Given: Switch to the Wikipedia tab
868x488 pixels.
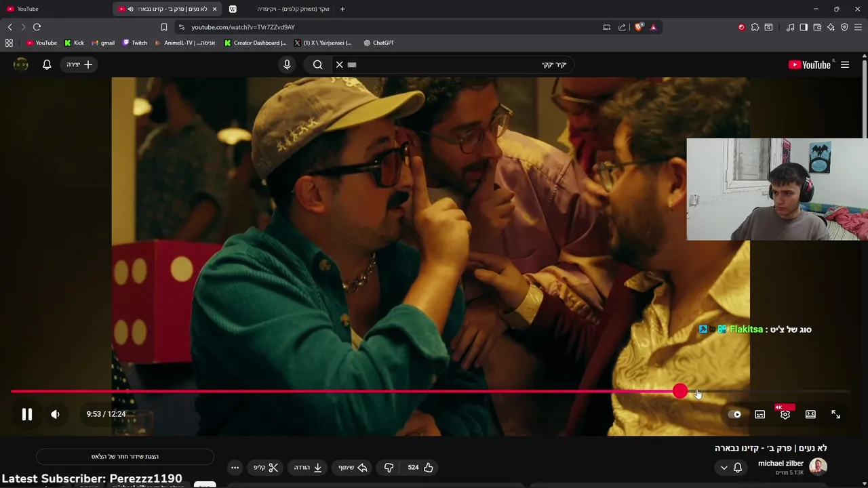Looking at the screenshot, I should (278, 9).
